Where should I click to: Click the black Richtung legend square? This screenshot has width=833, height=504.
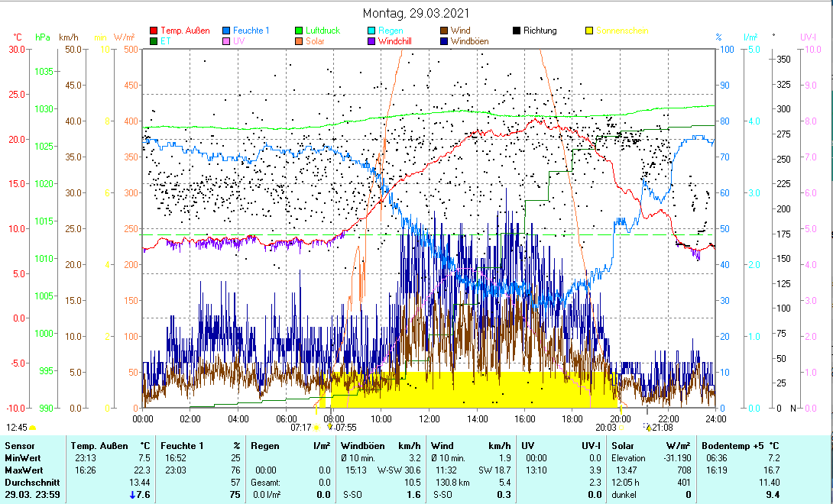click(517, 31)
